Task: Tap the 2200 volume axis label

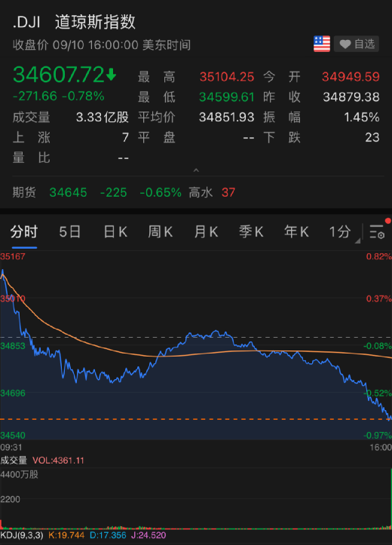Action: tap(10, 500)
